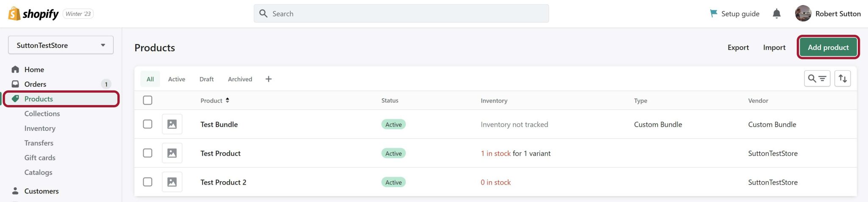Open the Test Product product link
The height and width of the screenshot is (202, 868).
220,153
